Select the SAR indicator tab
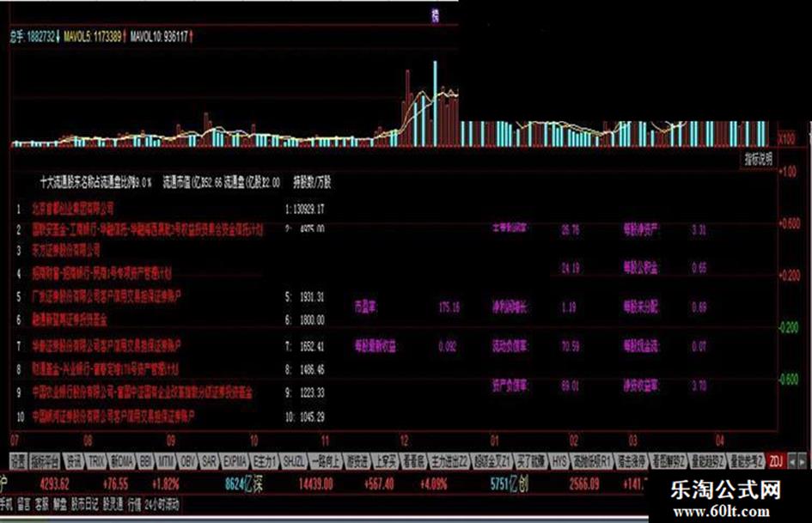Screen dimensions: 812x523 point(209,461)
